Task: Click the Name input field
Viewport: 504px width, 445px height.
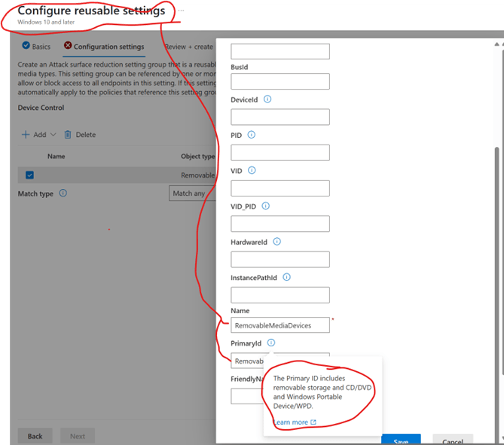Action: (x=280, y=325)
